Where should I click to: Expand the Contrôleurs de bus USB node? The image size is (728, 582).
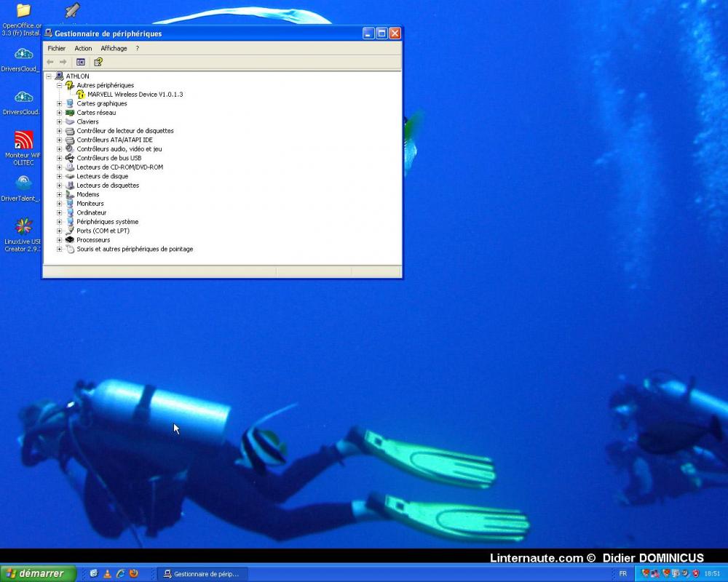click(x=60, y=158)
